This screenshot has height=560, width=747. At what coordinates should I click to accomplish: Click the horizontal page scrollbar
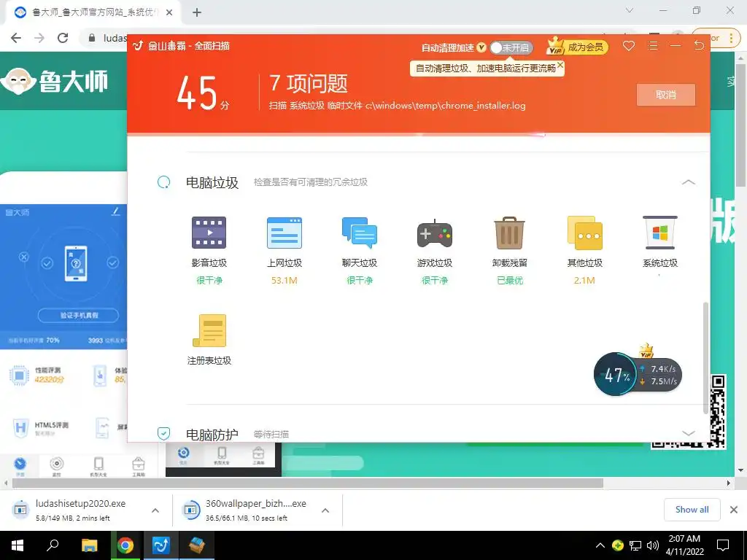(x=308, y=483)
